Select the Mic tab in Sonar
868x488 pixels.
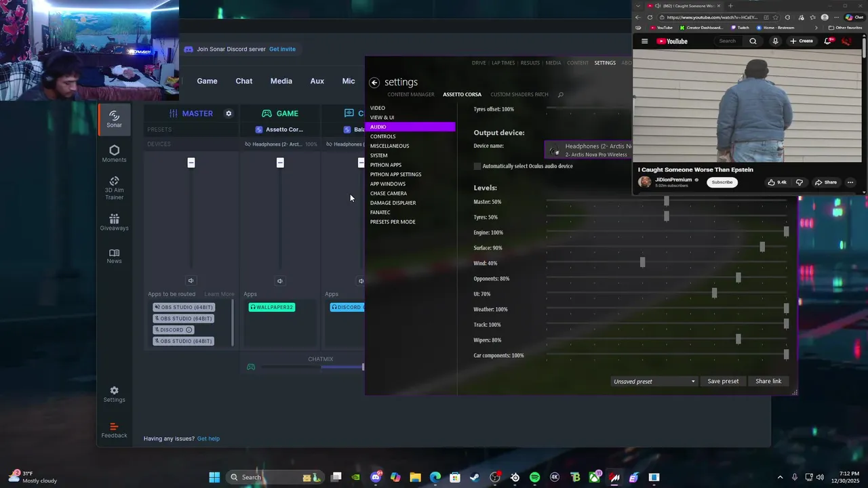click(x=349, y=81)
